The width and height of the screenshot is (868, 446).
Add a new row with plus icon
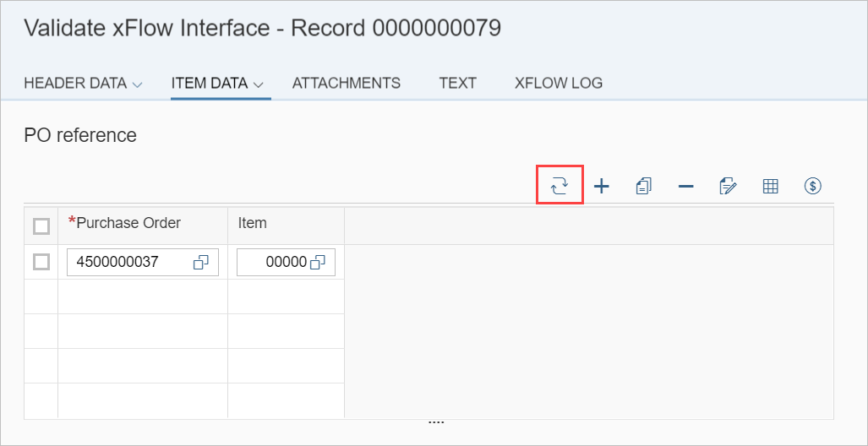click(602, 187)
